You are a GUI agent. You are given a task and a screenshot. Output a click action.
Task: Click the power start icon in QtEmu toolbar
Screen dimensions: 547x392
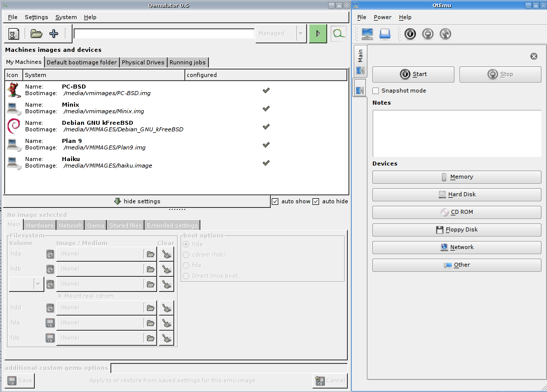coord(410,34)
